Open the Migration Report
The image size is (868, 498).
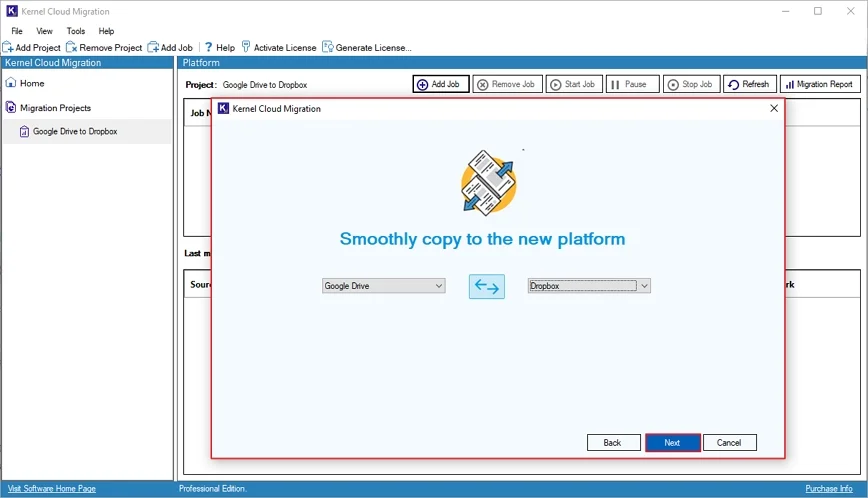coord(820,84)
